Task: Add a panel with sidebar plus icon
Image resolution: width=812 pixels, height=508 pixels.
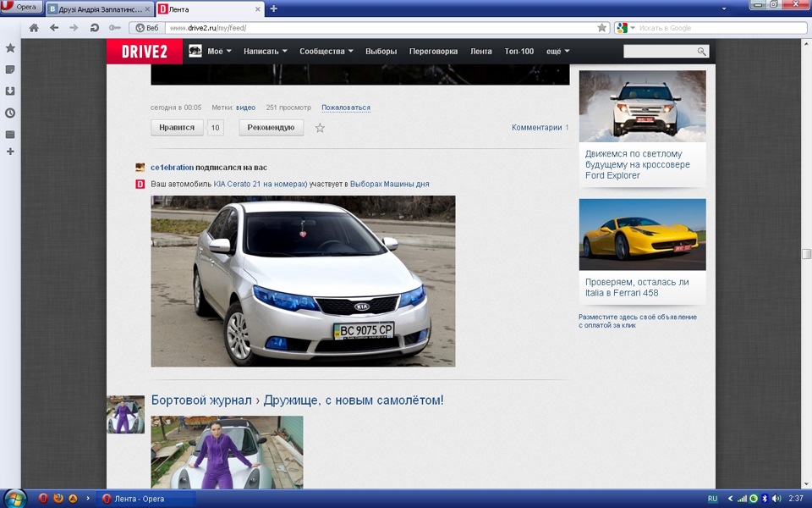Action: coord(10,152)
